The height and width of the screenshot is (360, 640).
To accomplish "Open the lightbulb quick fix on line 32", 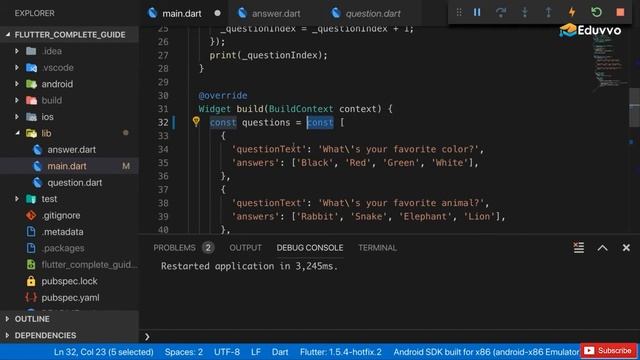I will coord(196,121).
